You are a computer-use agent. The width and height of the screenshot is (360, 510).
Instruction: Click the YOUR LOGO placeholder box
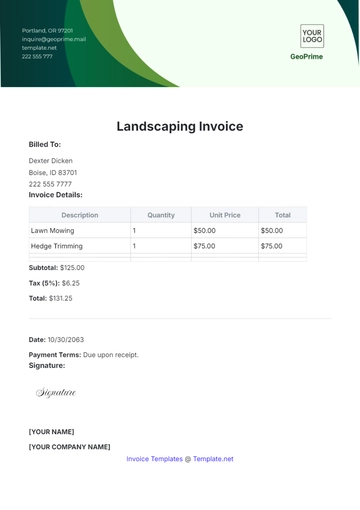[312, 36]
